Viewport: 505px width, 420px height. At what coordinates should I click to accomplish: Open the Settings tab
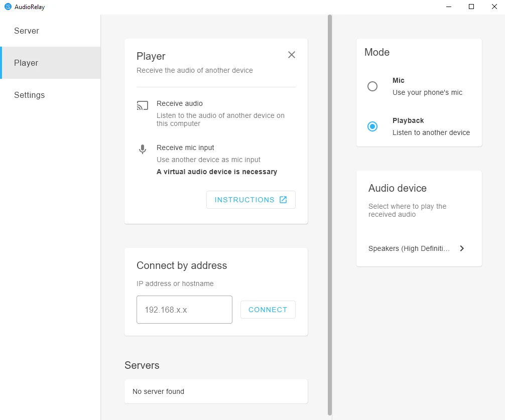coord(50,95)
